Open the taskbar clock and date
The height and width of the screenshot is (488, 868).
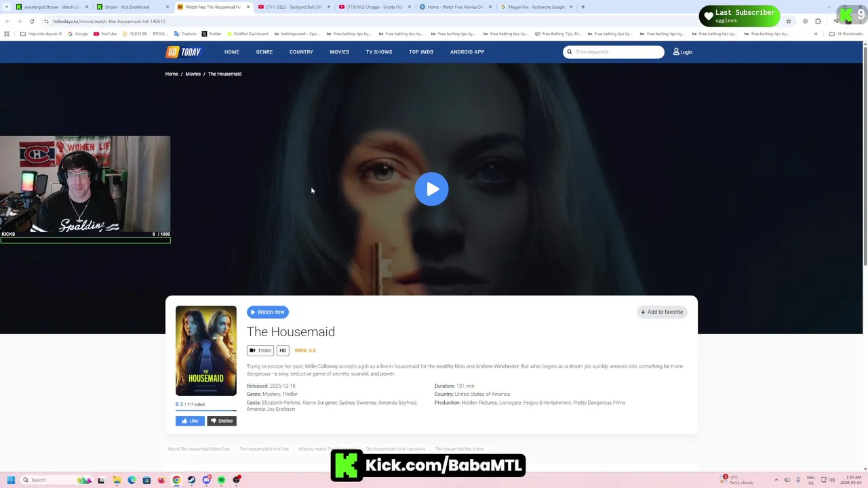[x=851, y=480]
